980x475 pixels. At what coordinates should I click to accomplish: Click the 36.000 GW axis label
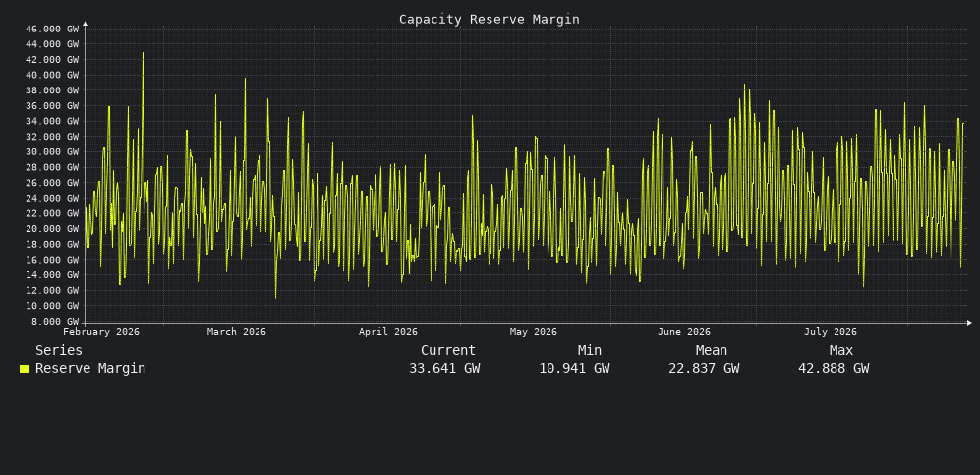click(52, 105)
